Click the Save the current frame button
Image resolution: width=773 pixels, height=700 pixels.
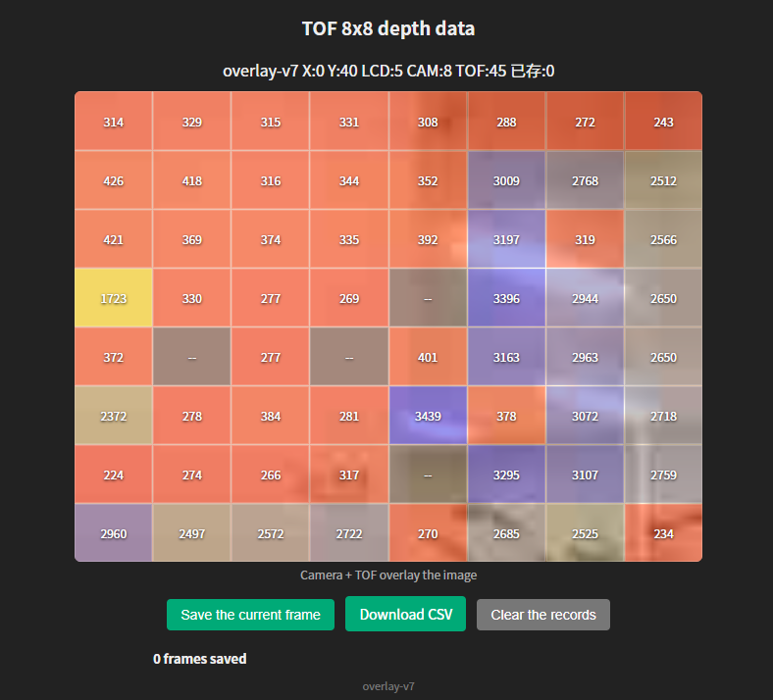250,615
